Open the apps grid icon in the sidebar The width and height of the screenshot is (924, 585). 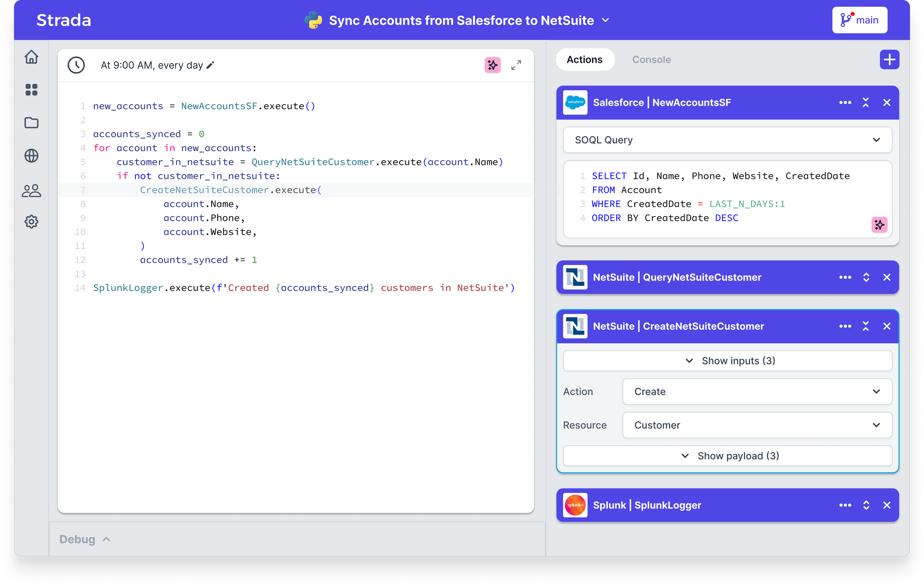tap(31, 90)
